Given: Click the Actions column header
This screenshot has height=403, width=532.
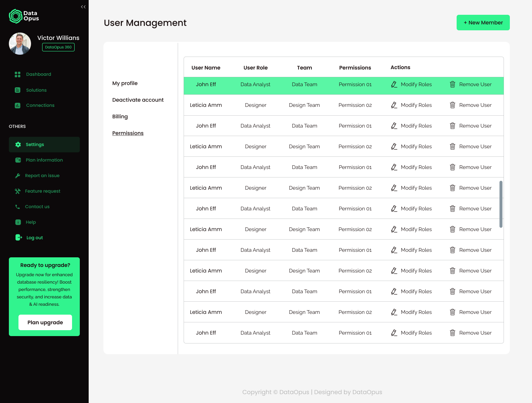Looking at the screenshot, I should tap(400, 67).
